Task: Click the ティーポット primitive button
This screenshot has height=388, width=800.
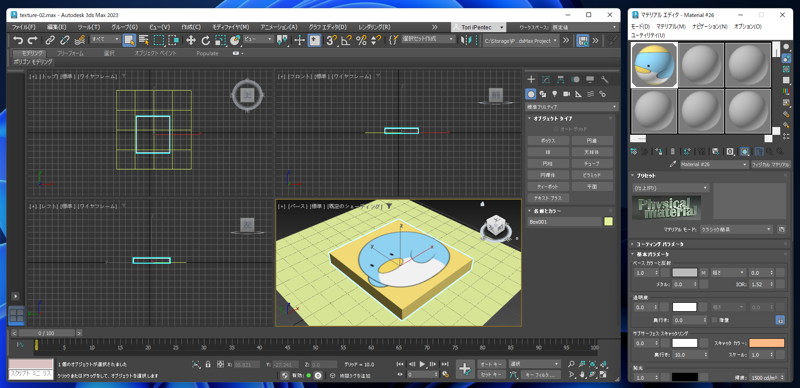Action: [x=548, y=187]
